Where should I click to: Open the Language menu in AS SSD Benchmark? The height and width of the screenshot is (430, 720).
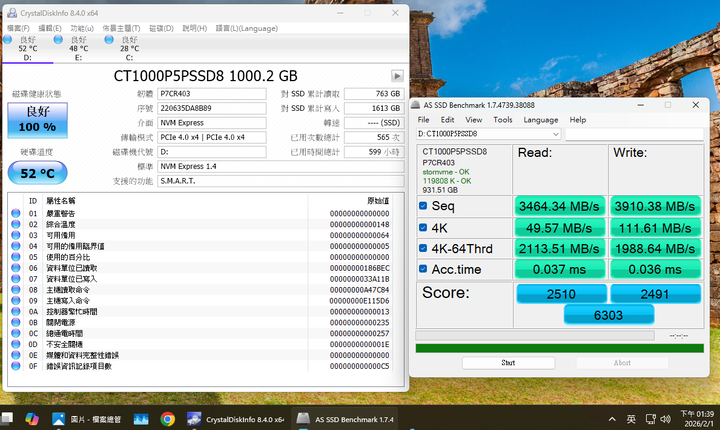541,119
